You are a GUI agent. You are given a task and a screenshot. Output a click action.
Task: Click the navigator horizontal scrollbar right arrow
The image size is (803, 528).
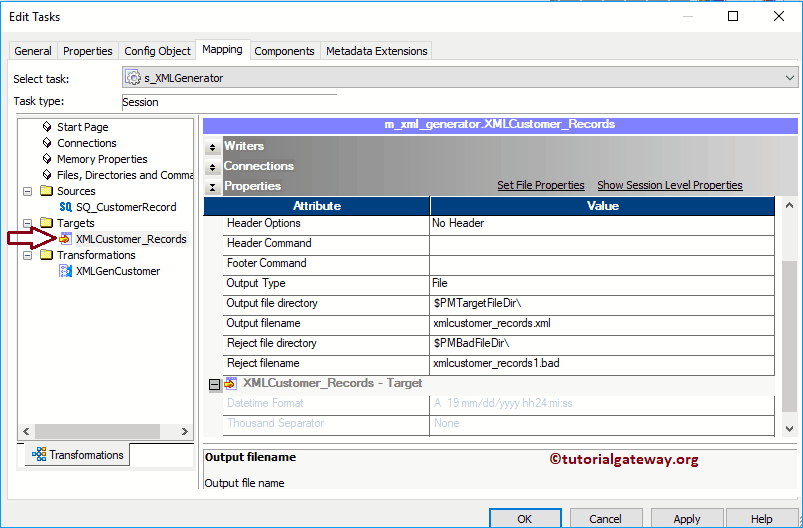(x=184, y=431)
